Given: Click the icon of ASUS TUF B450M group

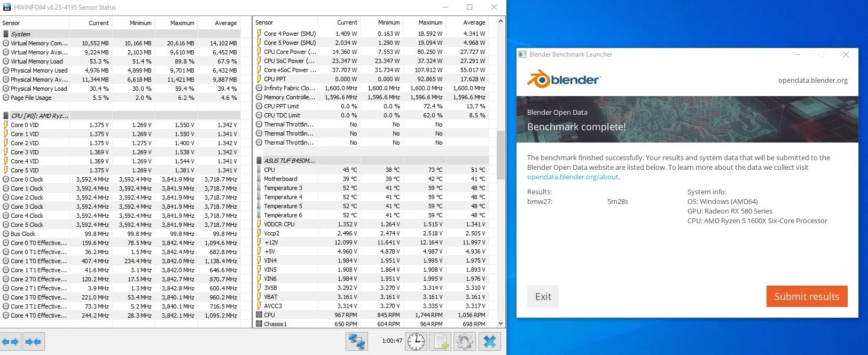Looking at the screenshot, I should point(259,161).
